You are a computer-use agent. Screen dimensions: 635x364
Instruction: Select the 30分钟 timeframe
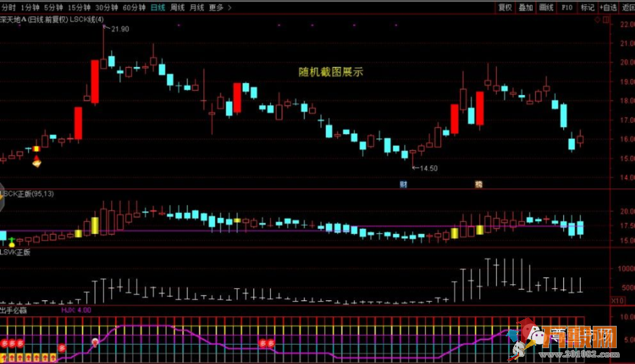[x=106, y=7]
